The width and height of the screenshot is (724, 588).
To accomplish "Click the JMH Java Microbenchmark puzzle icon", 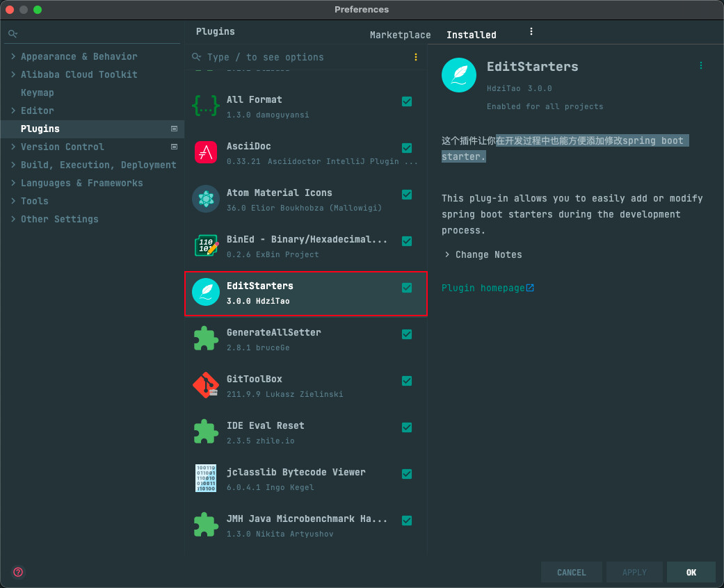I will [205, 525].
